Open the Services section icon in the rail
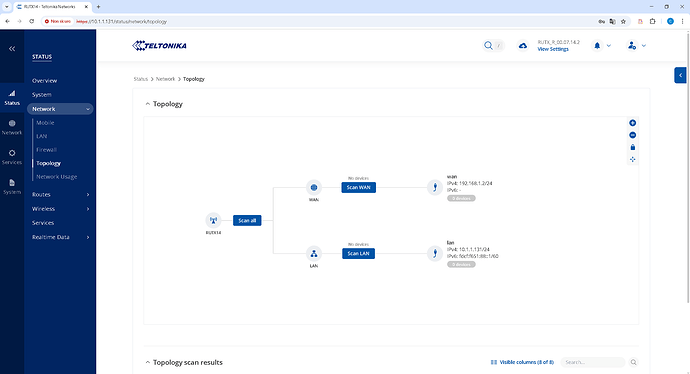 click(x=12, y=157)
